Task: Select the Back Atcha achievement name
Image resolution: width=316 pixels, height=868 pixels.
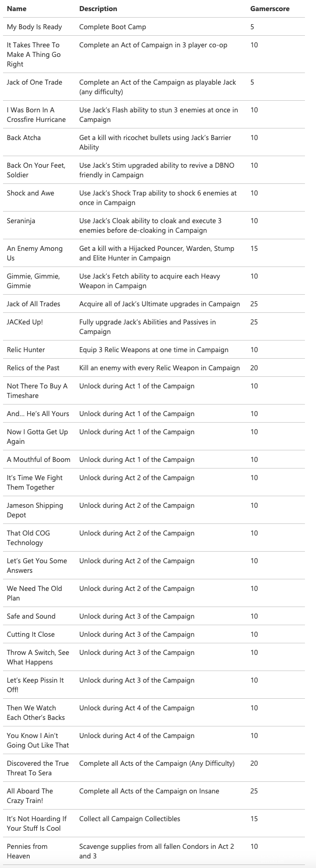Action: [24, 138]
